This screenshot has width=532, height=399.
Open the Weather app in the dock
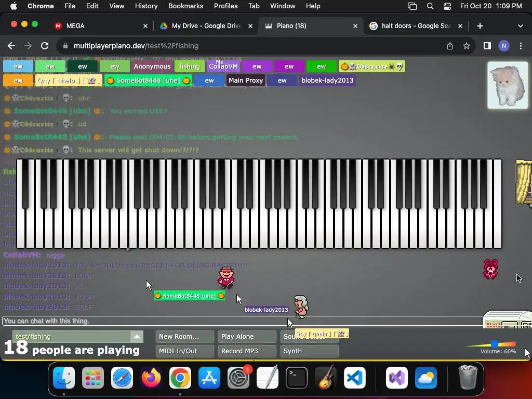[x=426, y=378]
